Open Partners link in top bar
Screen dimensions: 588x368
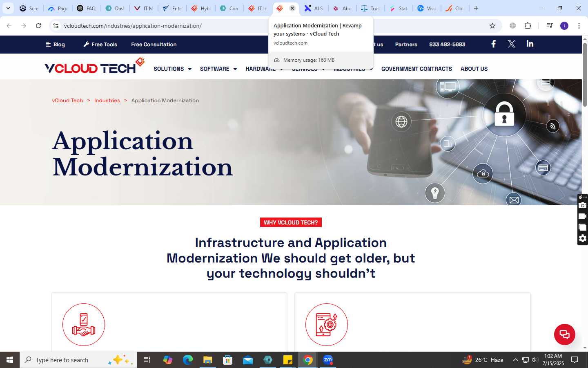tap(406, 44)
